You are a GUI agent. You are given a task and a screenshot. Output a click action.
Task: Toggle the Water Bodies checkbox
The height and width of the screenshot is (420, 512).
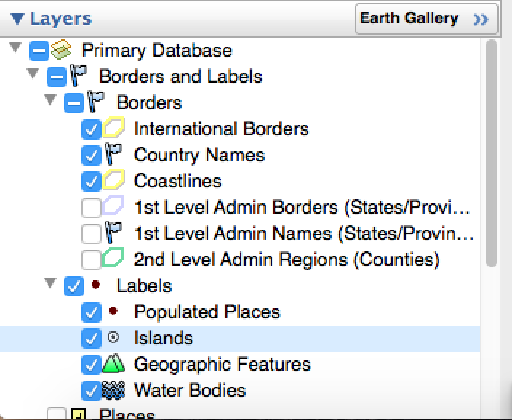(x=92, y=391)
